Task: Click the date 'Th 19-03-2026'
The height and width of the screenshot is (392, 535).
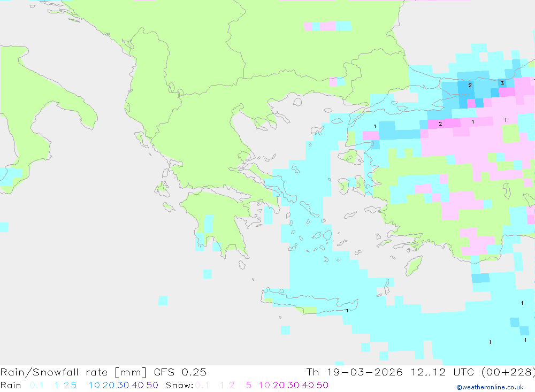Action: (x=355, y=372)
